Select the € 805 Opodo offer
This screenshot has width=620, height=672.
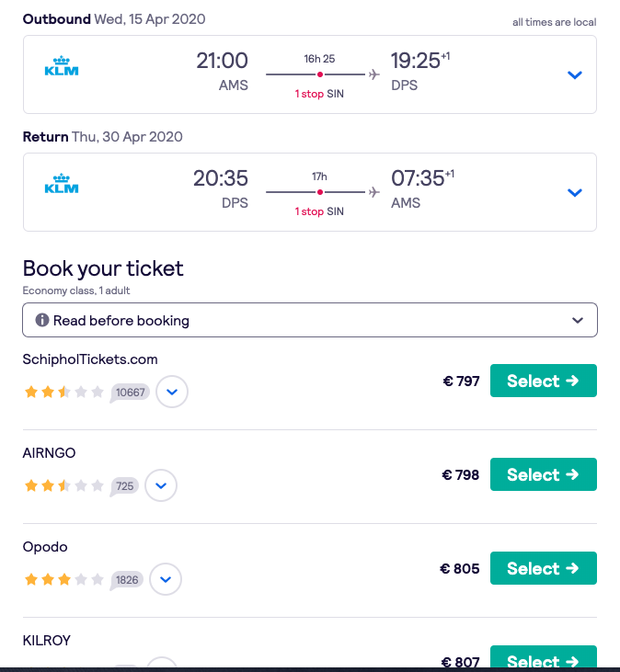[544, 568]
